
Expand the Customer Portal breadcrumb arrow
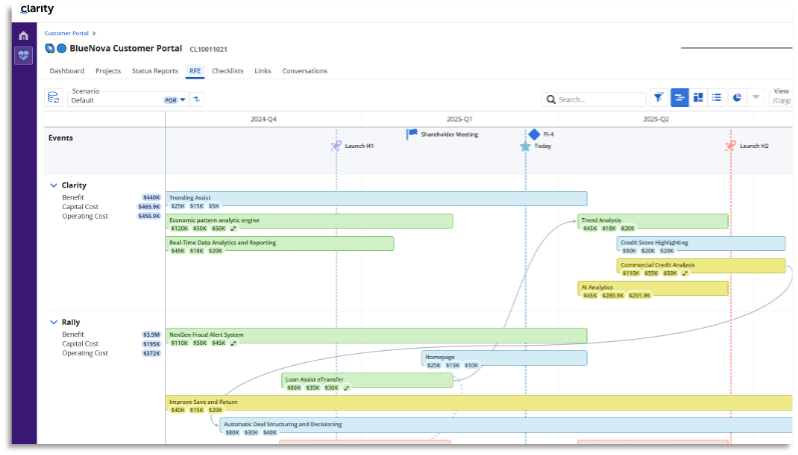[x=94, y=34]
